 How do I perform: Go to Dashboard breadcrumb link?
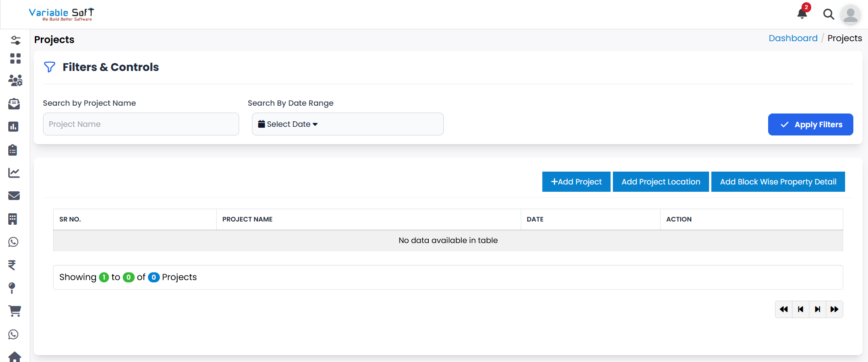[x=793, y=38]
